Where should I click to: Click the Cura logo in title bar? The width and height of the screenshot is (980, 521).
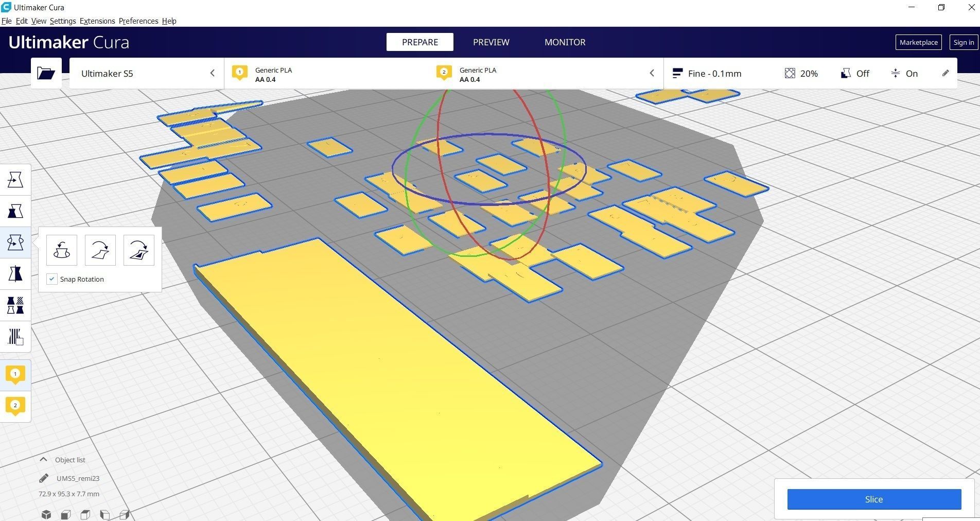6,7
